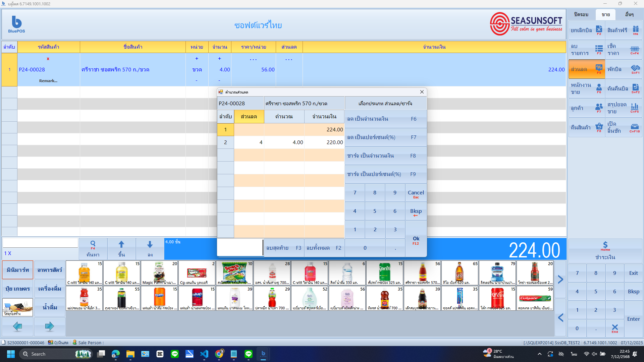644x362 pixels.
Task: Hold the current bill using พักบิล
Action: click(623, 69)
